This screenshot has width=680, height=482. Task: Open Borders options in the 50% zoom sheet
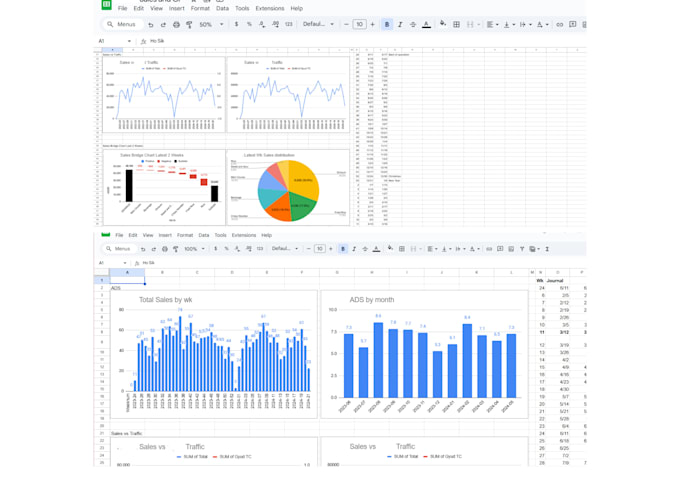(x=456, y=24)
